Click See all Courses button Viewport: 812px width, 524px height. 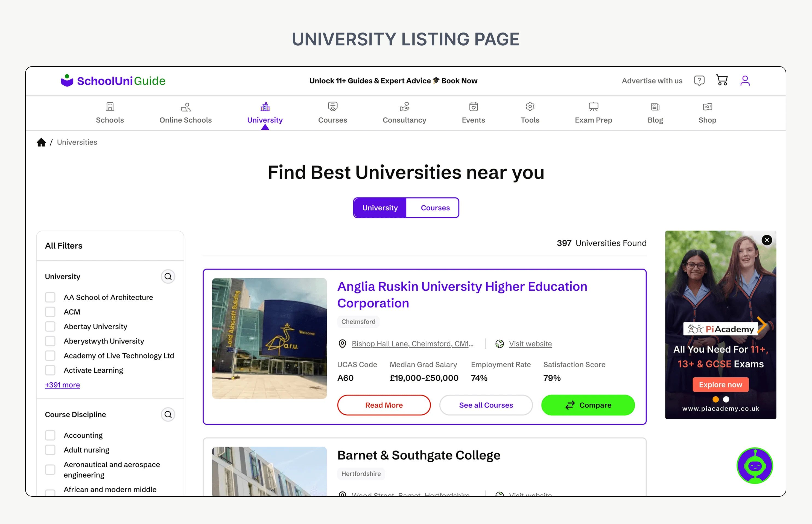click(x=486, y=405)
